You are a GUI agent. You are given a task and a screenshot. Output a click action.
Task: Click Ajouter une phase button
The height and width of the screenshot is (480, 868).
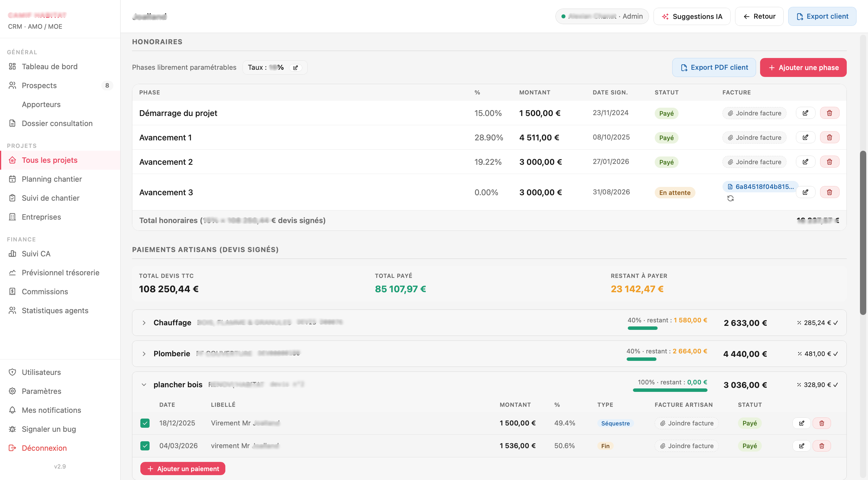(803, 67)
